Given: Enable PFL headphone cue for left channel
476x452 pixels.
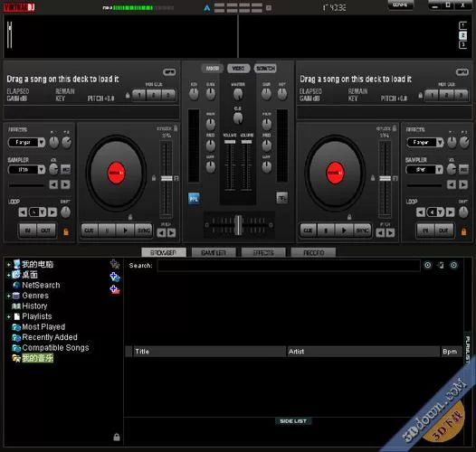Looking at the screenshot, I should [194, 199].
